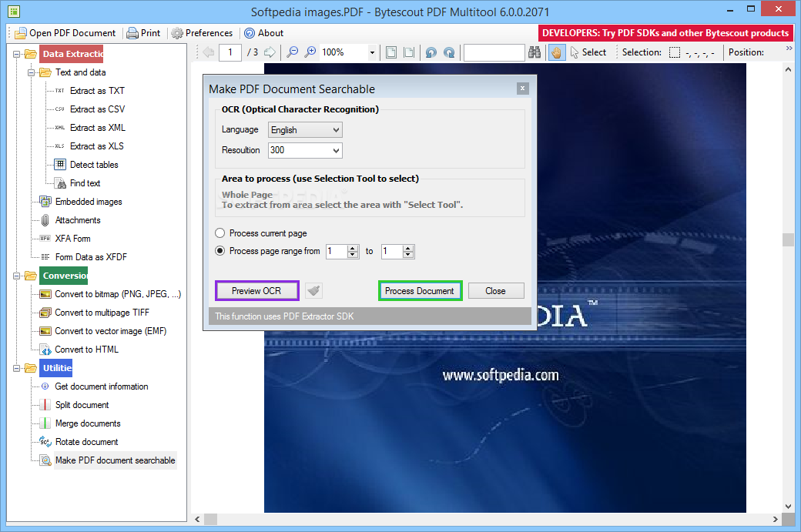Collapse the Utilities tree node
Viewport: 801px width, 532px height.
[x=16, y=368]
